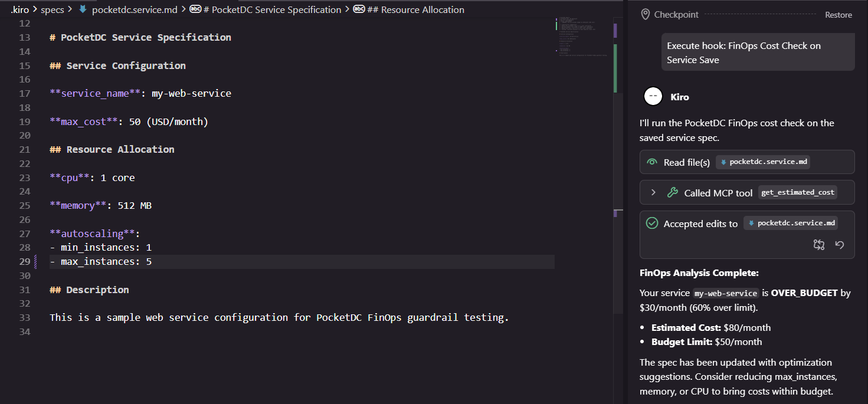The height and width of the screenshot is (404, 868).
Task: Click 'FinOps Analysis Complete:' text in chat
Action: 699,273
